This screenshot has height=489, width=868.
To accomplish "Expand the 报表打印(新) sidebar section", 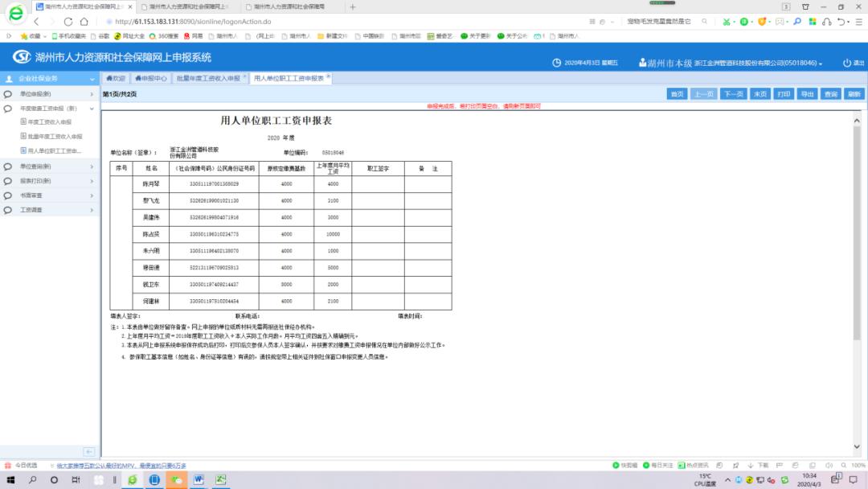I will 50,181.
